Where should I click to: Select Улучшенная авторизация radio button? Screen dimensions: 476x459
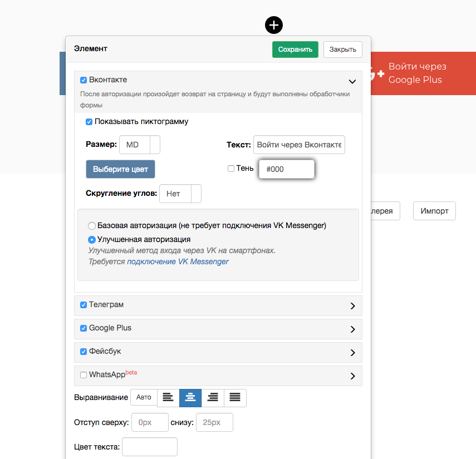[x=92, y=240]
